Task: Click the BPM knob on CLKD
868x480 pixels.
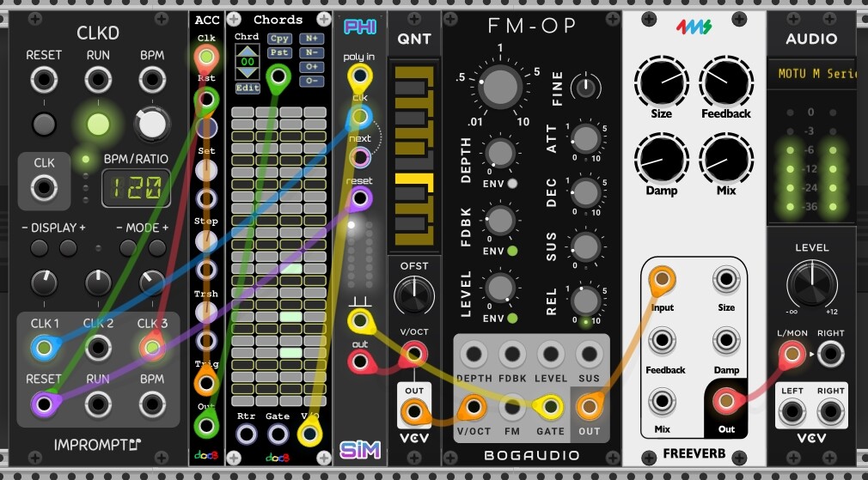Action: (151, 124)
